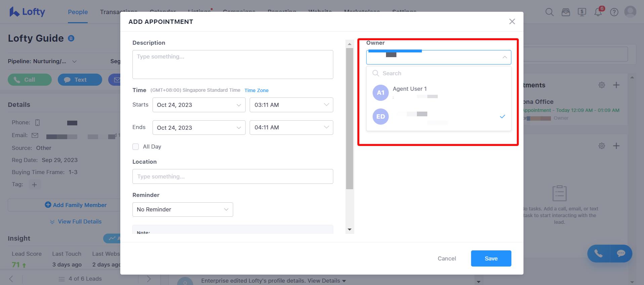Screen dimensions: 644x285
Task: Cancel the appointment dialog
Action: 446,258
